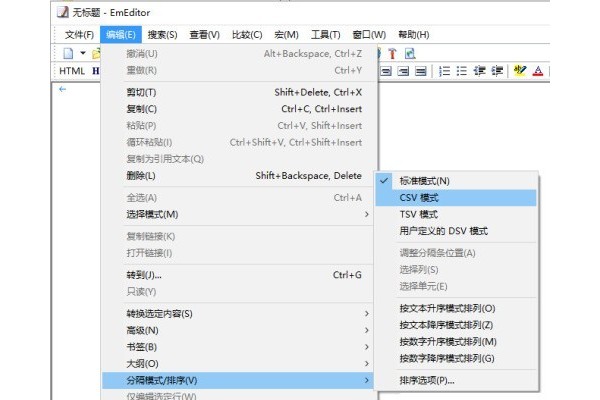Expand the 大纲(O) submenu
The image size is (600, 400).
coord(238,364)
